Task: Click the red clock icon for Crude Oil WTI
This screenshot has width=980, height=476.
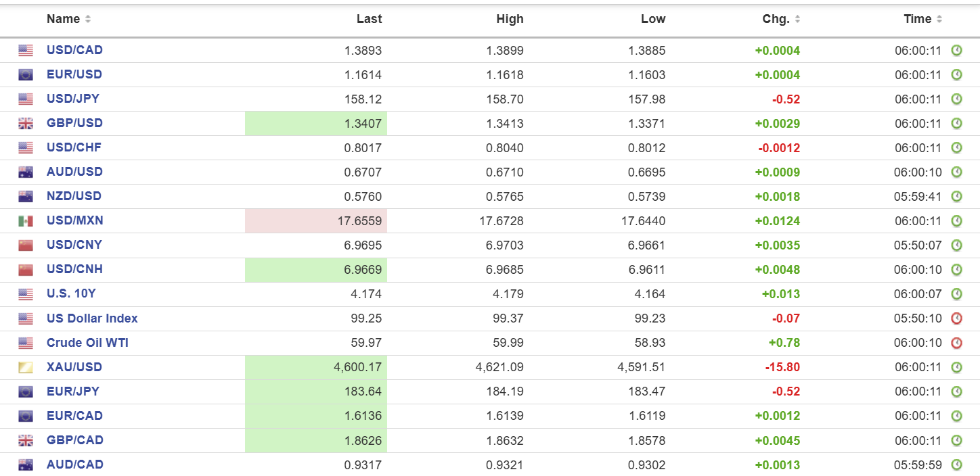Action: [956, 343]
